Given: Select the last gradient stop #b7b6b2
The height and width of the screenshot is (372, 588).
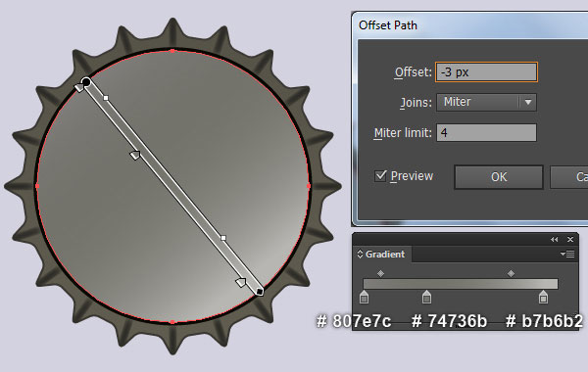Looking at the screenshot, I should [x=543, y=298].
